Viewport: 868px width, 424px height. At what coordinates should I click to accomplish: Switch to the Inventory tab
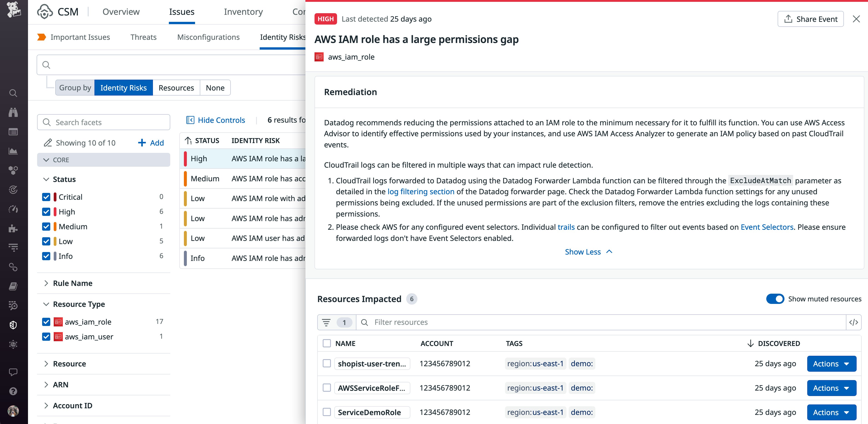tap(243, 11)
